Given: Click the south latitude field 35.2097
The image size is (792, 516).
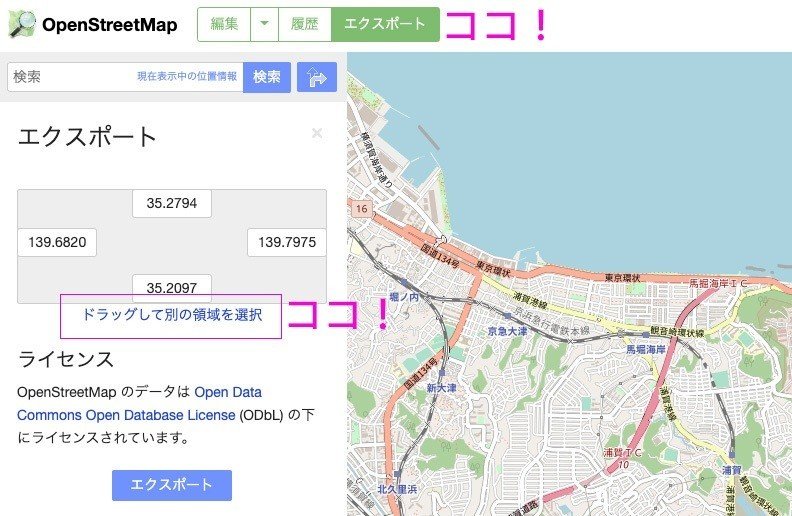Looking at the screenshot, I should click(172, 288).
